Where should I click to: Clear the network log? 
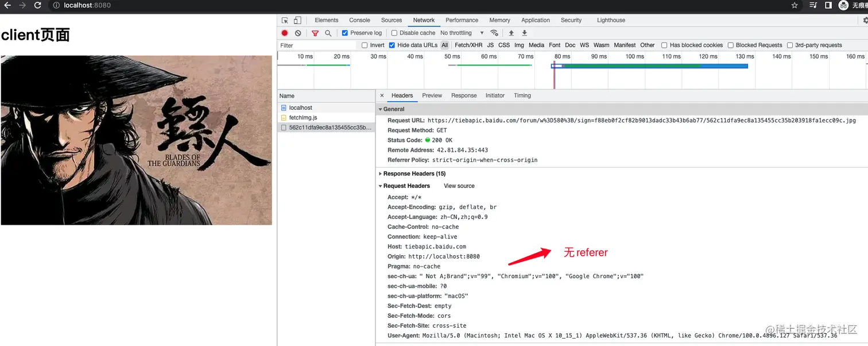pos(298,33)
